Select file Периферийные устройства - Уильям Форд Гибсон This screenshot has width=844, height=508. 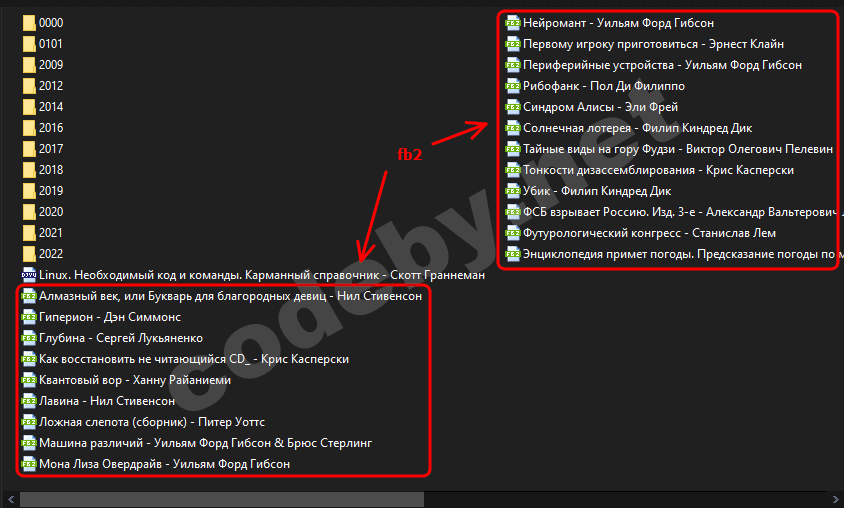click(654, 65)
